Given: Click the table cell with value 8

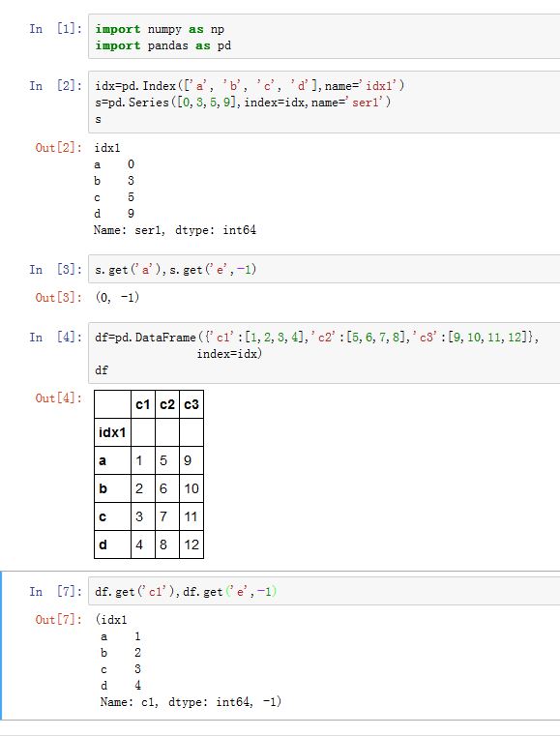Looking at the screenshot, I should pos(167,545).
